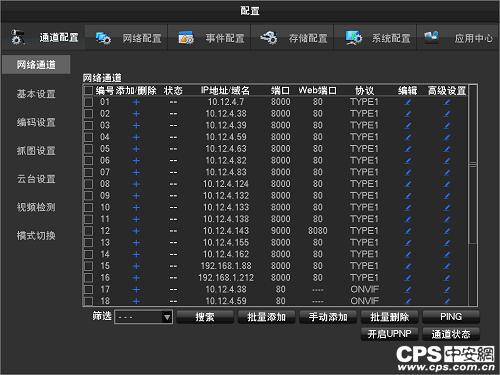Select checkbox for channel 02

click(x=88, y=114)
